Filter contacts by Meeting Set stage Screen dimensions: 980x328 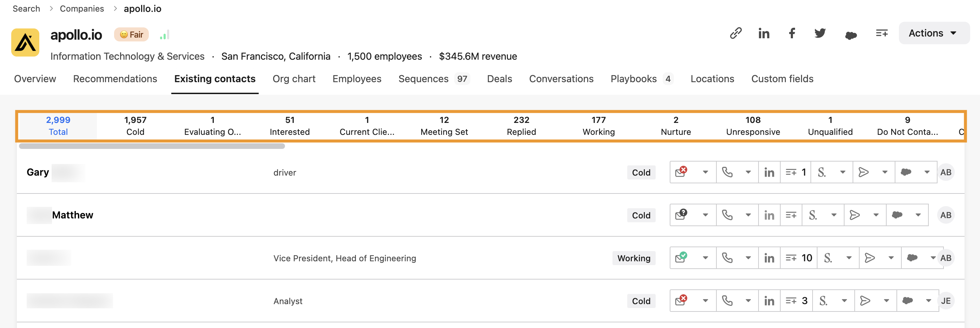(444, 126)
